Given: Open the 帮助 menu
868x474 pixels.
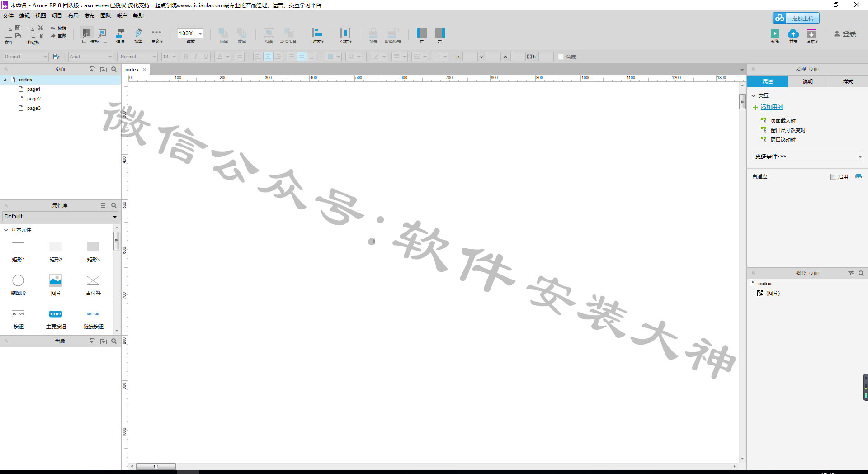Looking at the screenshot, I should (138, 16).
